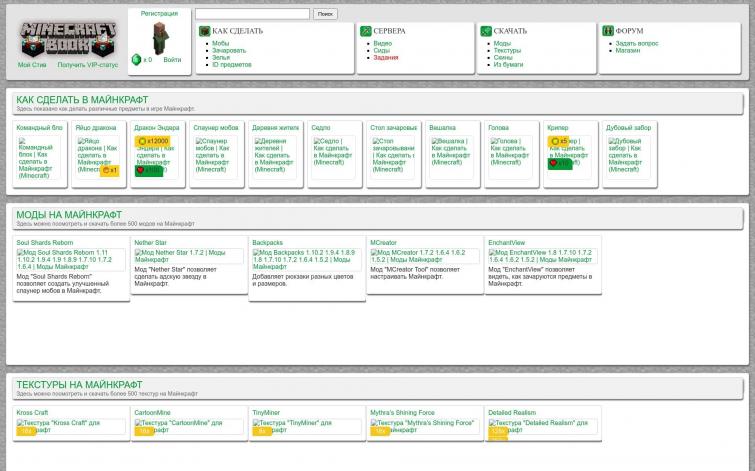
Task: Click the x12000 coin badge
Action: point(153,141)
